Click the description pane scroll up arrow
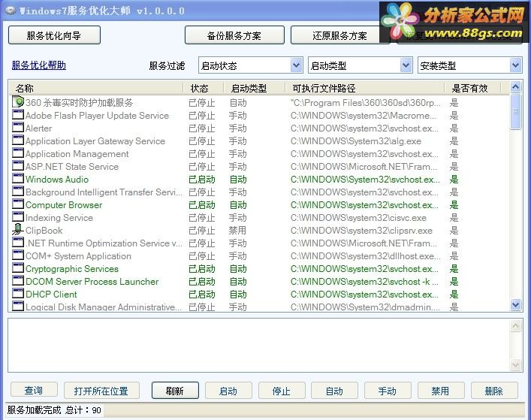The width and height of the screenshot is (531, 420). [x=515, y=326]
